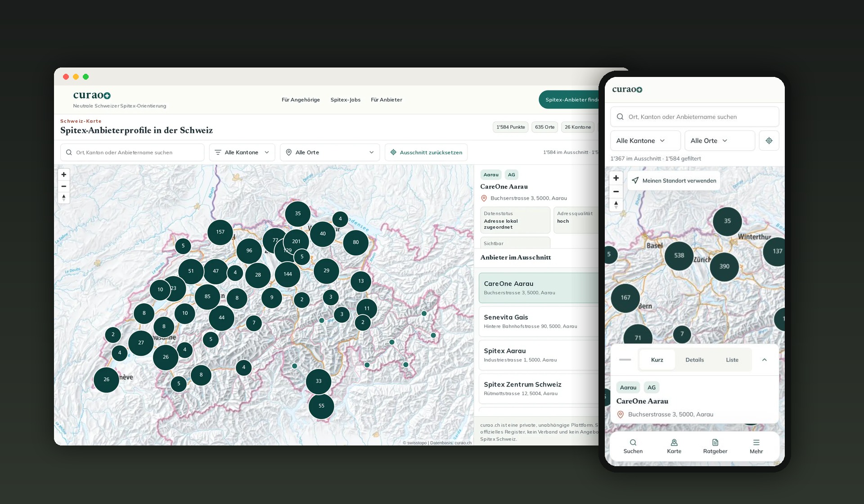Tap the locate crosshair icon beside Alle Orte on phone
This screenshot has width=864, height=504.
pyautogui.click(x=769, y=141)
